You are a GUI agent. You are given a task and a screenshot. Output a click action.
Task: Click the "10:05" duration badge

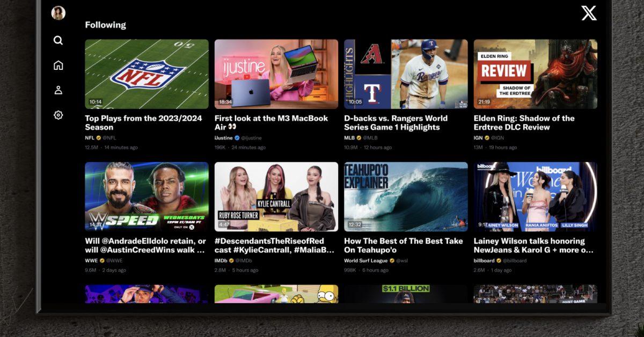[x=355, y=101]
